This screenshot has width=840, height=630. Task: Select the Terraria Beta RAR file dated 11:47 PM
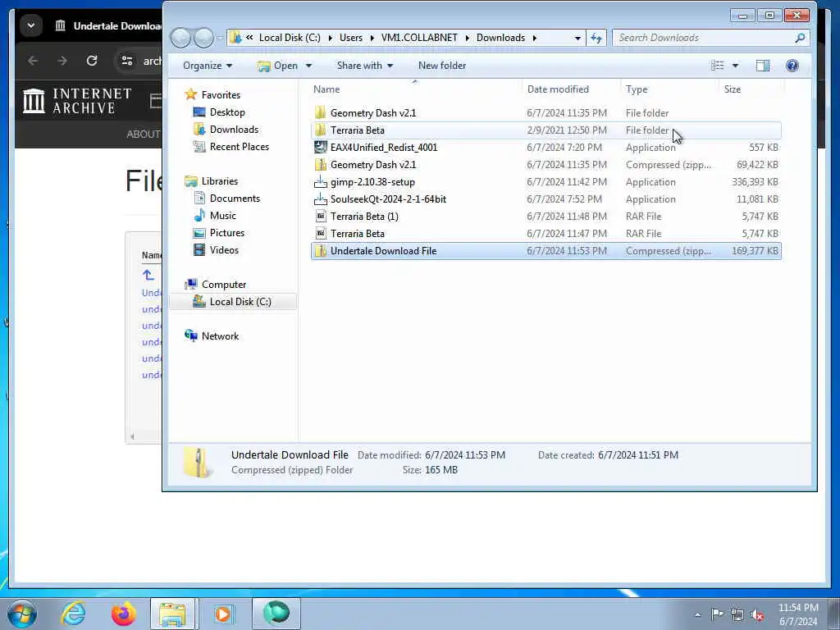pyautogui.click(x=546, y=234)
